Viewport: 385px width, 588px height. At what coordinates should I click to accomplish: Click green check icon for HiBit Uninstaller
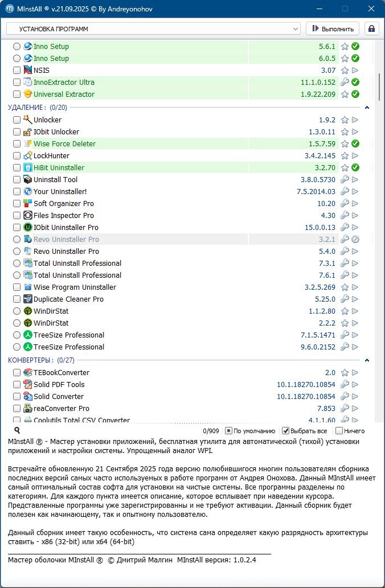355,168
